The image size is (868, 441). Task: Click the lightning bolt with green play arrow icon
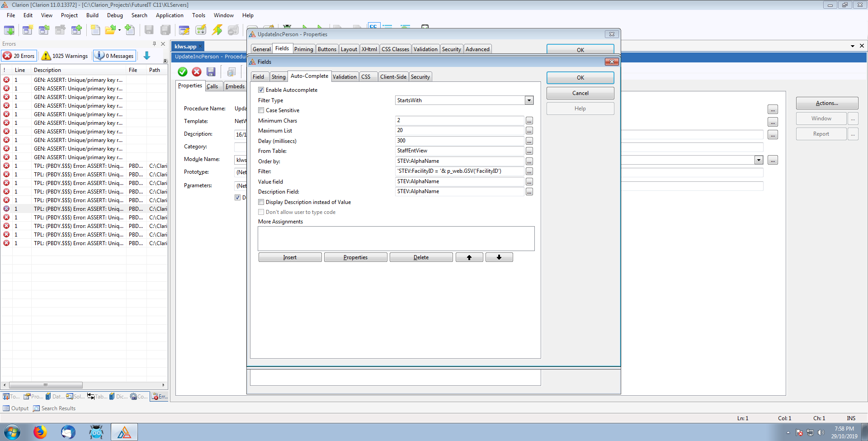pos(217,30)
